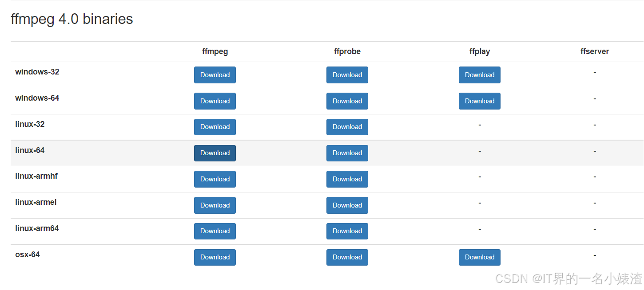Image resolution: width=644 pixels, height=290 pixels.
Task: Download ffmpeg for linux-64
Action: click(x=215, y=153)
